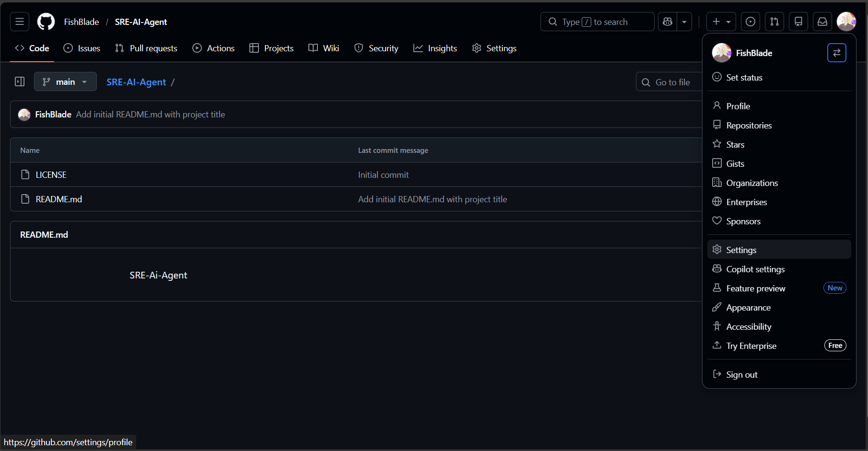This screenshot has width=868, height=451.
Task: Open latest commit message README title
Action: (150, 115)
